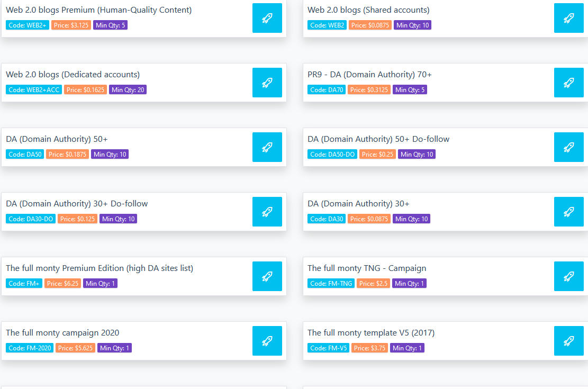Viewport: 588px width, 389px height.
Task: Click the Price: $0.3125 badge
Action: pyautogui.click(x=369, y=89)
